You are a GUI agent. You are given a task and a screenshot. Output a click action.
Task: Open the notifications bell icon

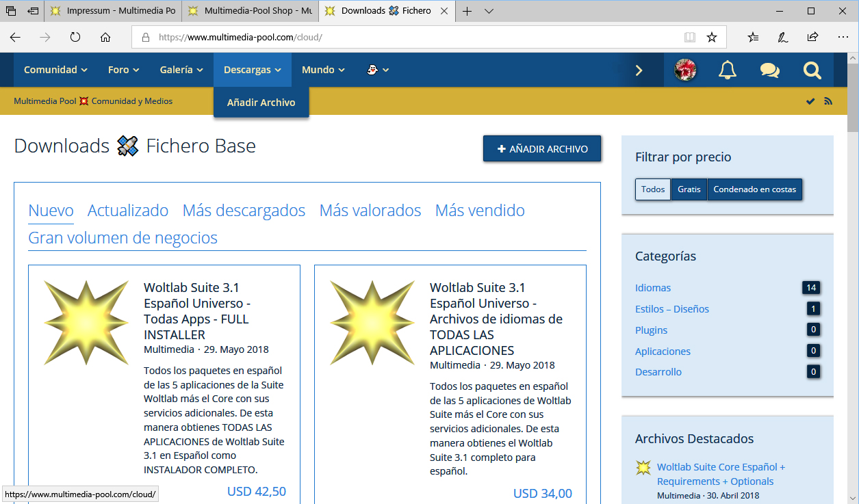(x=728, y=70)
